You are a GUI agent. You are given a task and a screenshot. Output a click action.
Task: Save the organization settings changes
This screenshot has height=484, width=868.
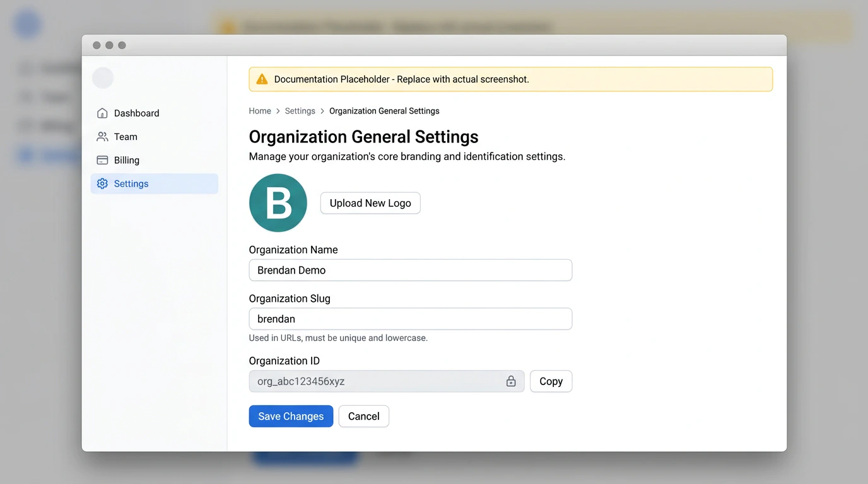(291, 416)
